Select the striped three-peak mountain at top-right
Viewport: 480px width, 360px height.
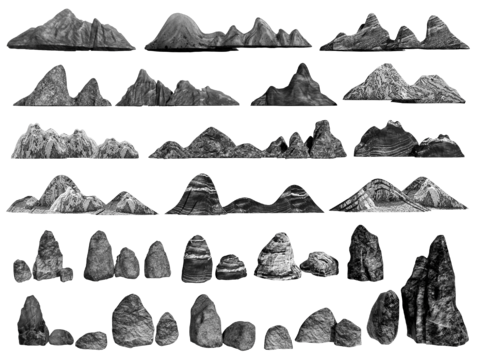(x=395, y=32)
